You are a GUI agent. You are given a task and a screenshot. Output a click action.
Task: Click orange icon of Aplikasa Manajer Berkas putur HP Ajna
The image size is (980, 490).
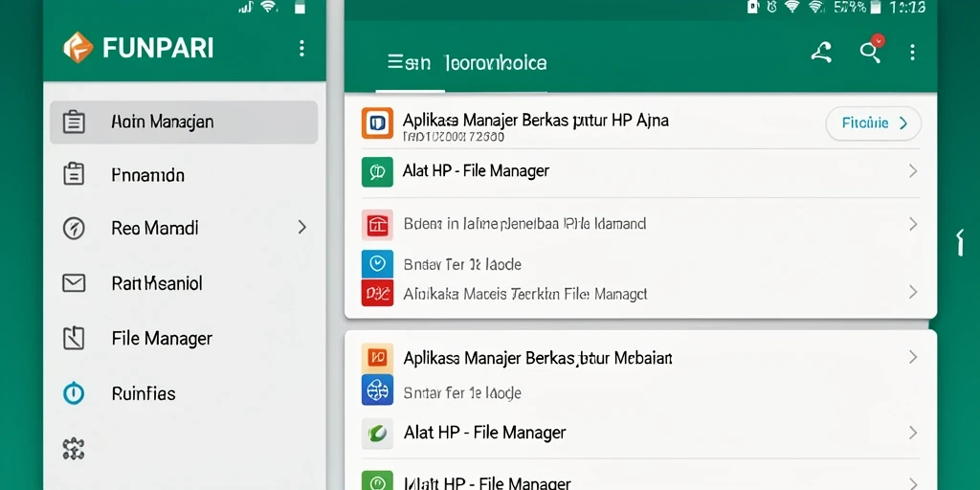pyautogui.click(x=377, y=123)
